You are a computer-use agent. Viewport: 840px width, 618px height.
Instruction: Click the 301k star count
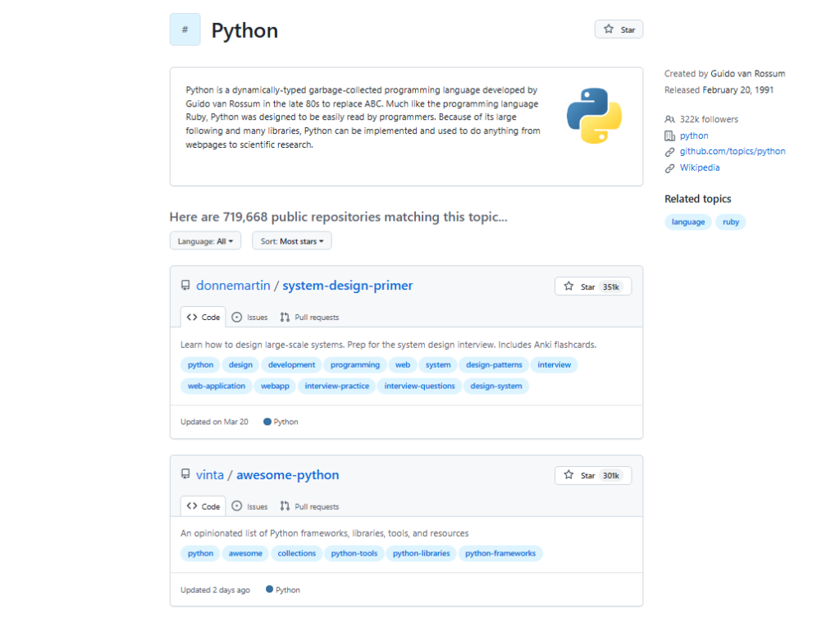point(610,476)
